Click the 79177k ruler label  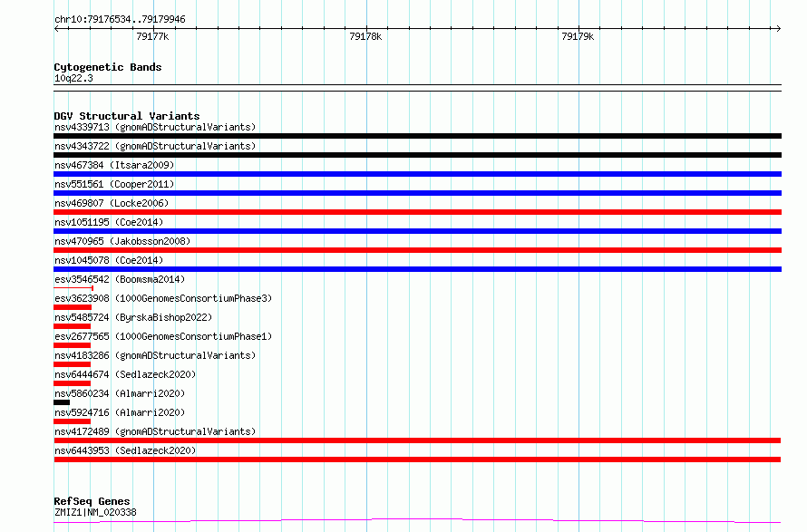[x=152, y=37]
